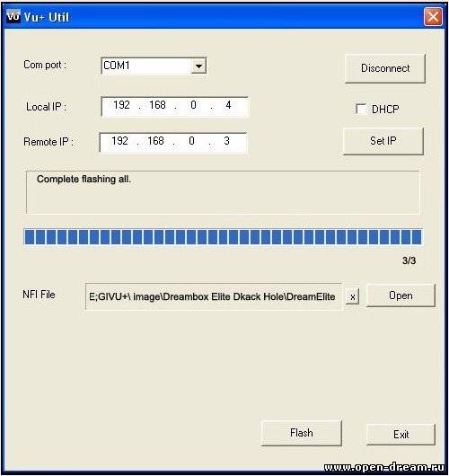
Task: Clear the NFI file path with x button
Action: [352, 296]
